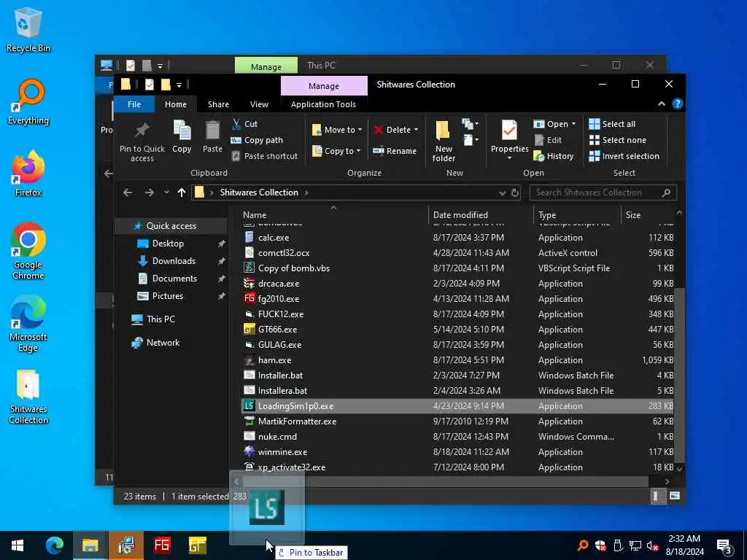The height and width of the screenshot is (560, 747).
Task: Open the Start menu
Action: (x=18, y=545)
